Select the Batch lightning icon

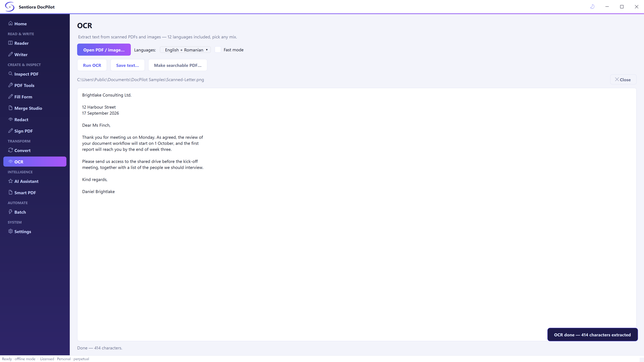tap(10, 212)
